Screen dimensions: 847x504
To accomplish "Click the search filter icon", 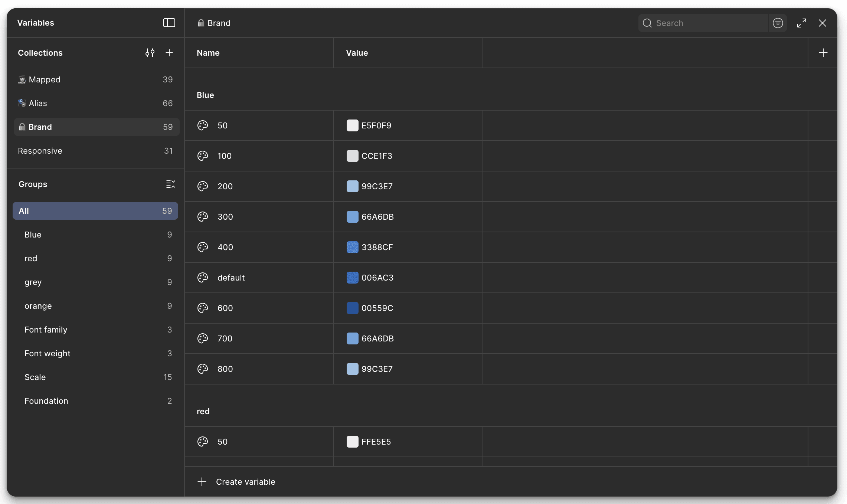I will click(x=778, y=23).
